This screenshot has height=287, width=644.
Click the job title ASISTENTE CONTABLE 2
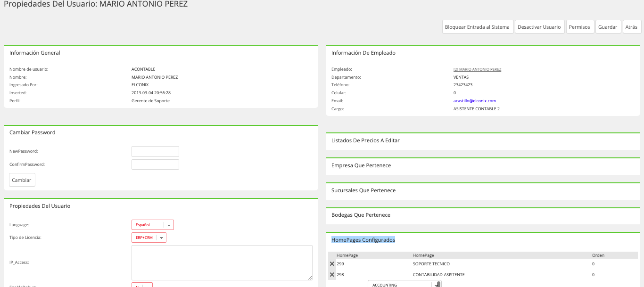pos(477,109)
